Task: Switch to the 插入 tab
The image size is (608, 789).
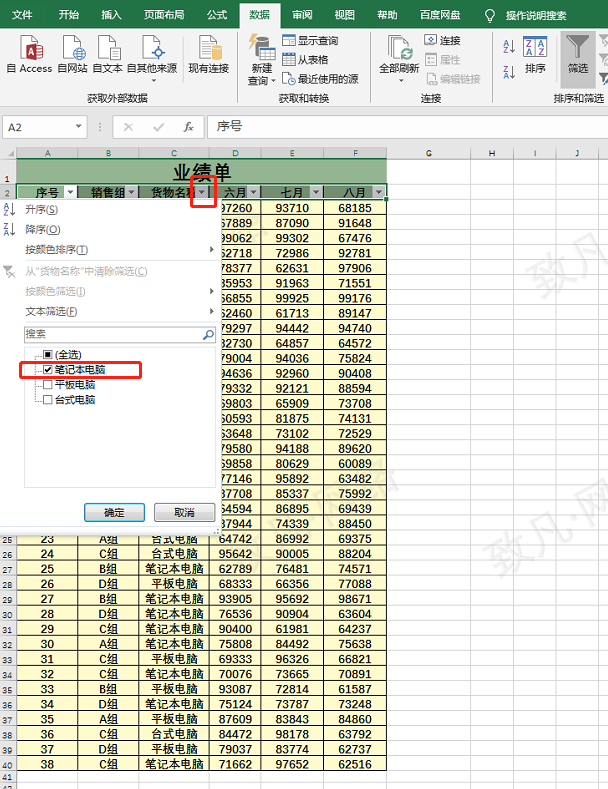Action: pos(111,15)
